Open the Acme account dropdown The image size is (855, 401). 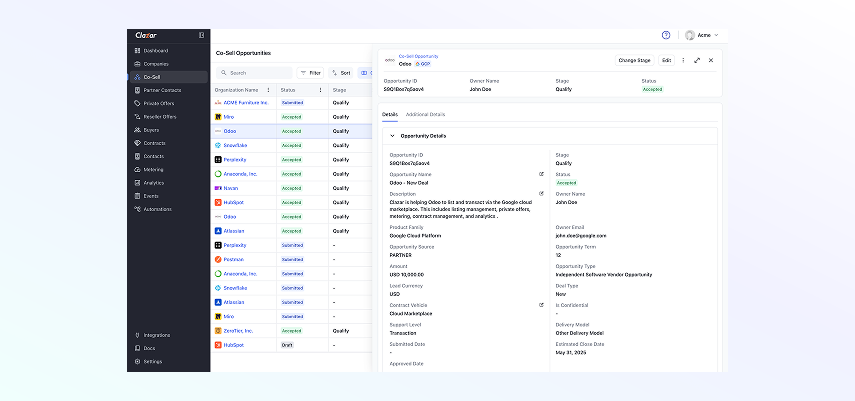pyautogui.click(x=702, y=35)
